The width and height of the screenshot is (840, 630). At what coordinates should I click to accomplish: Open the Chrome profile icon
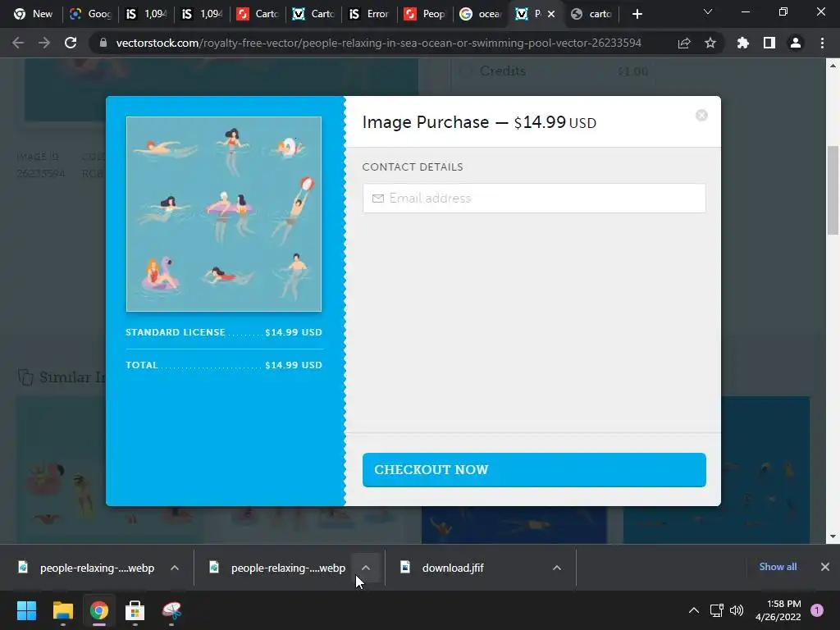pyautogui.click(x=796, y=43)
